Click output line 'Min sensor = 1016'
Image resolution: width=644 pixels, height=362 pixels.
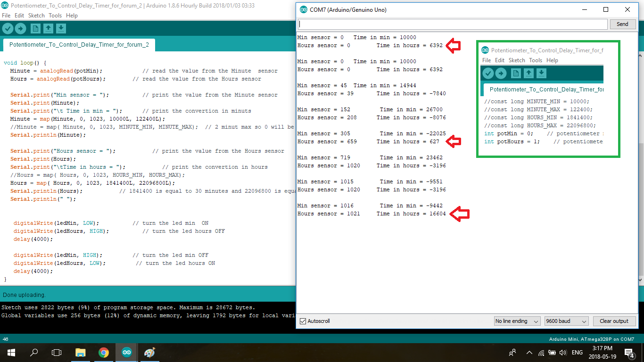tap(325, 206)
